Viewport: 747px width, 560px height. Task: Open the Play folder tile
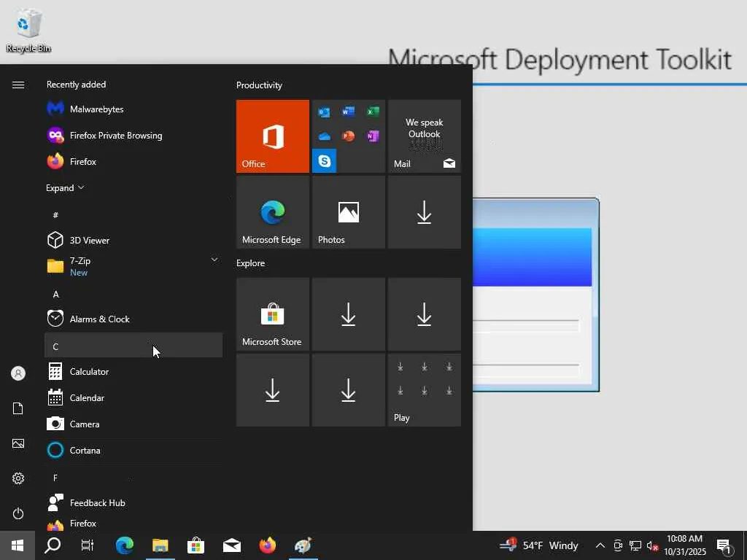coord(425,390)
